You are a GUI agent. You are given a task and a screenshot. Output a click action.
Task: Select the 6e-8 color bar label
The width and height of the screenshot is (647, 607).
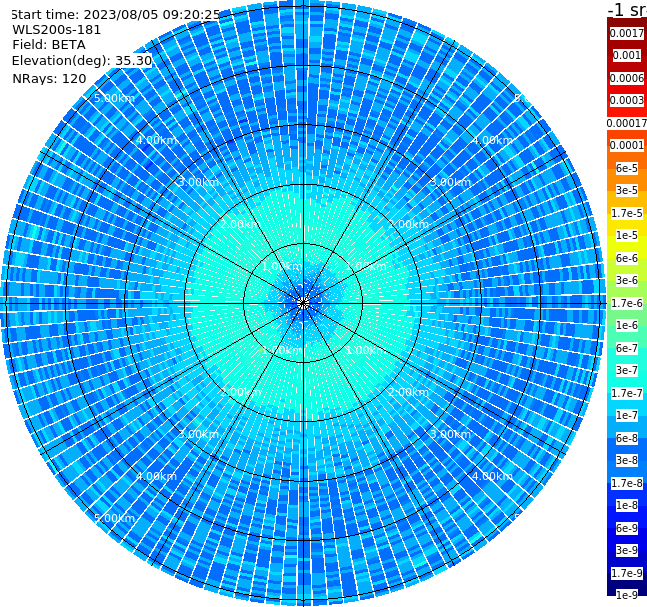pos(627,438)
